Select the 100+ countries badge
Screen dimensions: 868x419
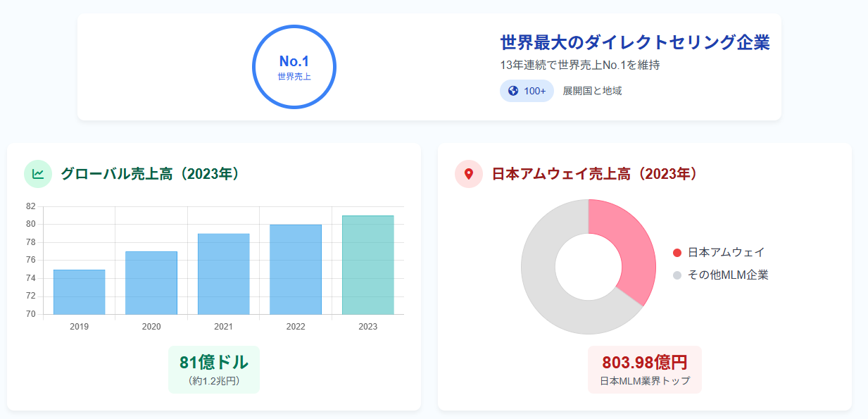[x=527, y=91]
